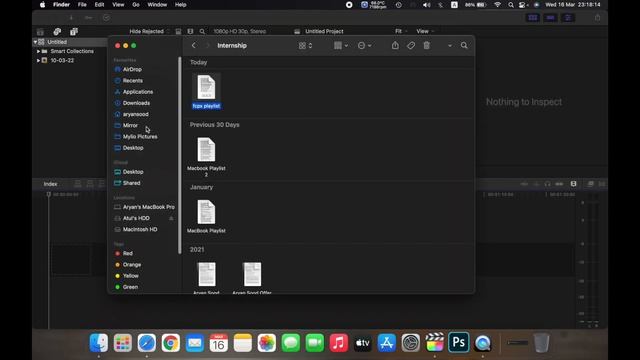Collapse the Untitled library in Final Cut
This screenshot has height=360, width=640.
35,42
